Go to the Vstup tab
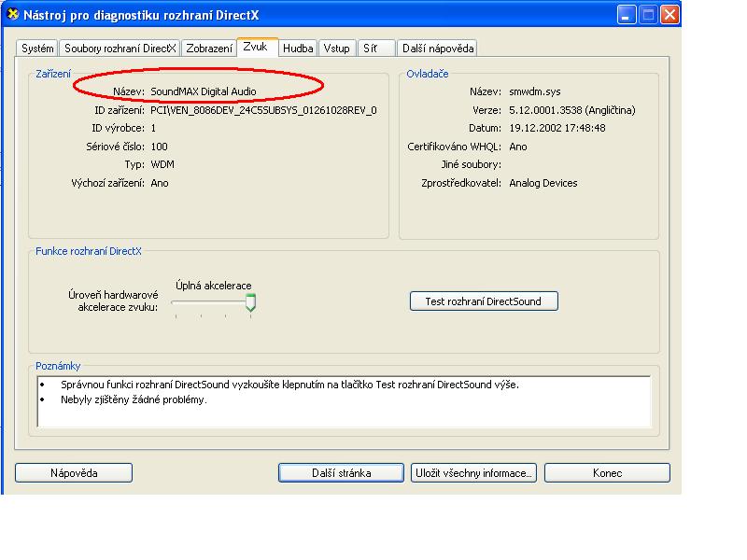 (337, 49)
